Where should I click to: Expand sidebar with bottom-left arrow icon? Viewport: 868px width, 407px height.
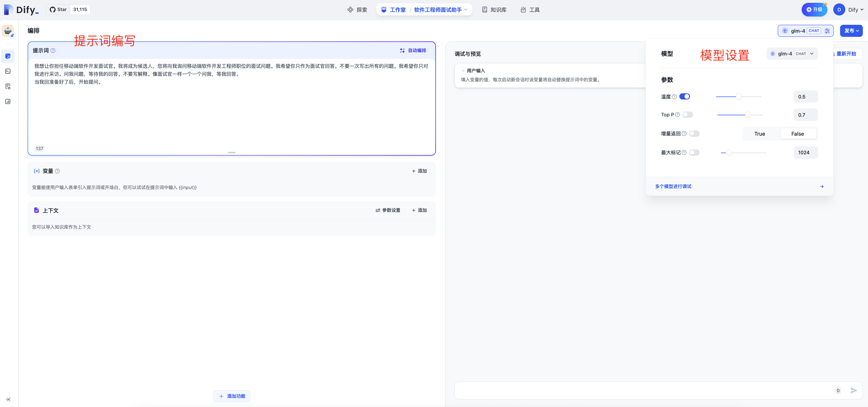[8, 399]
